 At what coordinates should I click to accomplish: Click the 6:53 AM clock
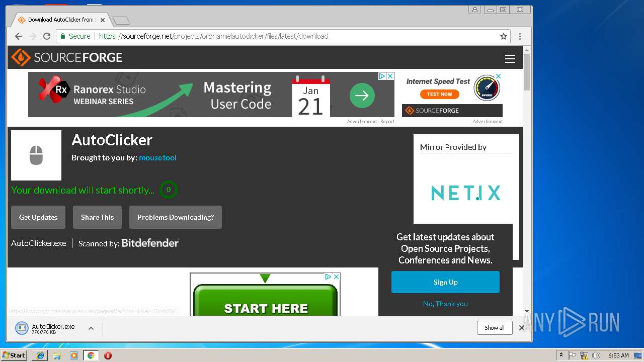618,355
